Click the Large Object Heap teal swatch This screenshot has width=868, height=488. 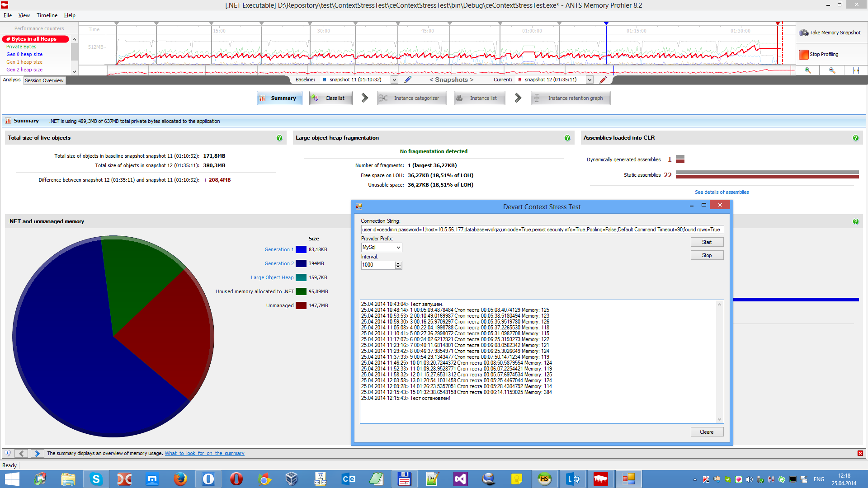click(301, 277)
